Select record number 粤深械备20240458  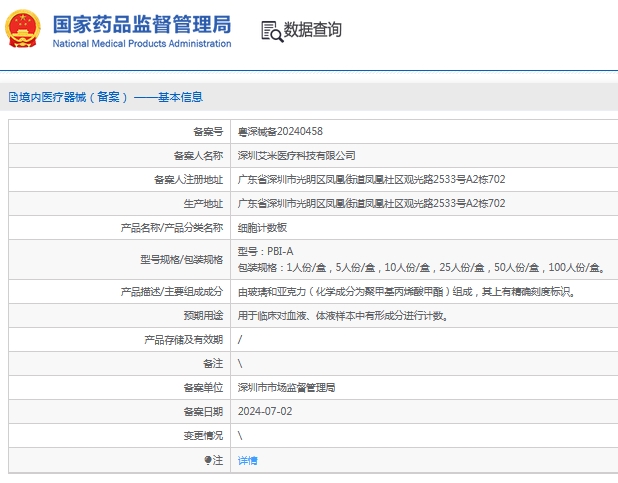coord(280,131)
